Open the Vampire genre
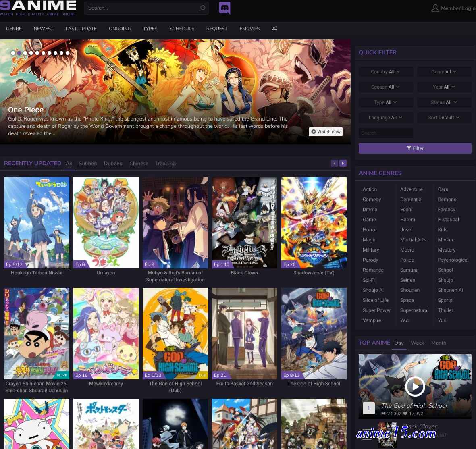 pyautogui.click(x=372, y=320)
